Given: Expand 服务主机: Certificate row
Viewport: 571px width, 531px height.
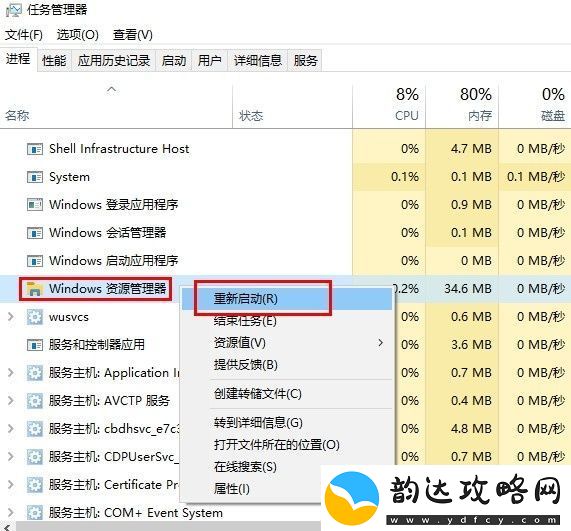Looking at the screenshot, I should [11, 485].
